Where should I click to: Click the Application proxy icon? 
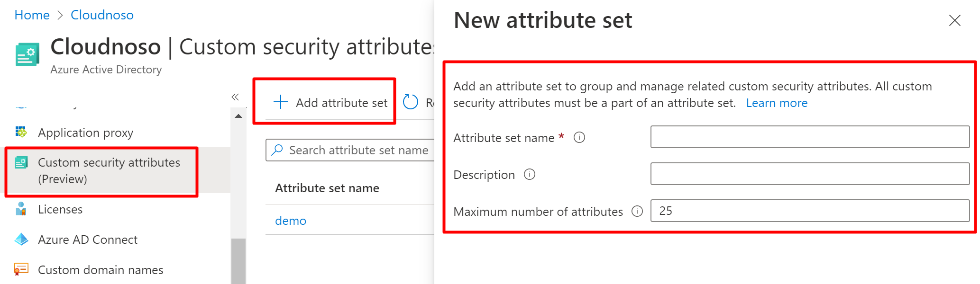[x=21, y=133]
